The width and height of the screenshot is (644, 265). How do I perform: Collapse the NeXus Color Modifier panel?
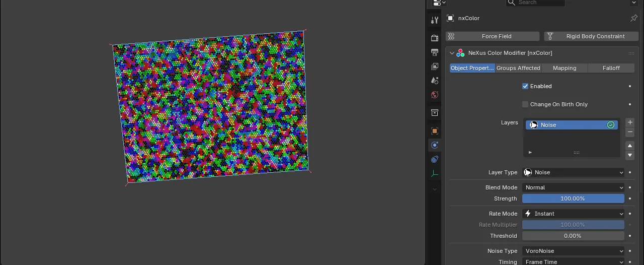click(452, 53)
